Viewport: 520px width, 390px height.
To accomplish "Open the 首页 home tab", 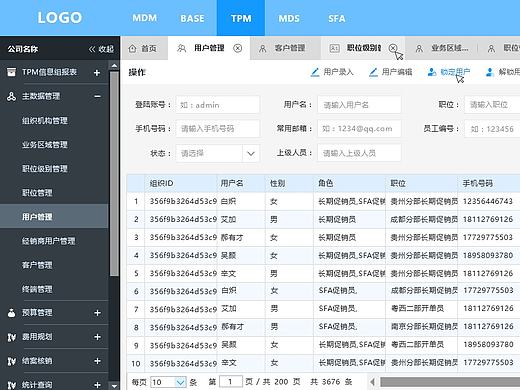I will [x=144, y=48].
